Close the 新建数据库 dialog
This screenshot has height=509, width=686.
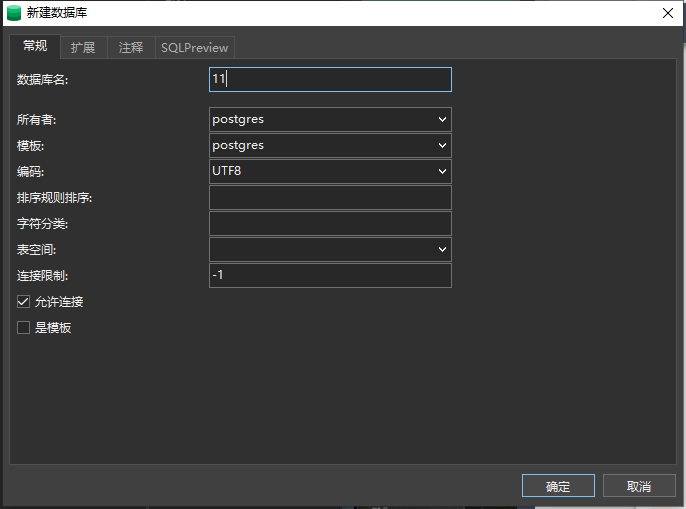[x=668, y=13]
